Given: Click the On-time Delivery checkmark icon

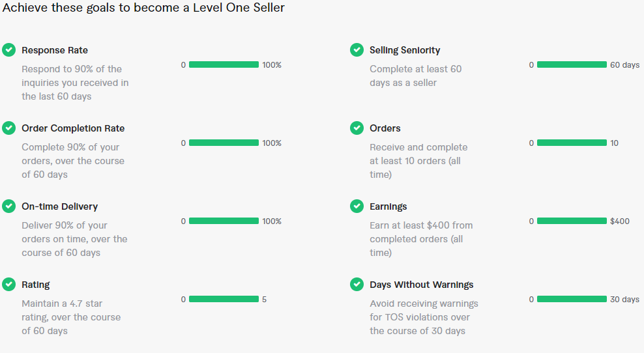Looking at the screenshot, I should (8, 206).
